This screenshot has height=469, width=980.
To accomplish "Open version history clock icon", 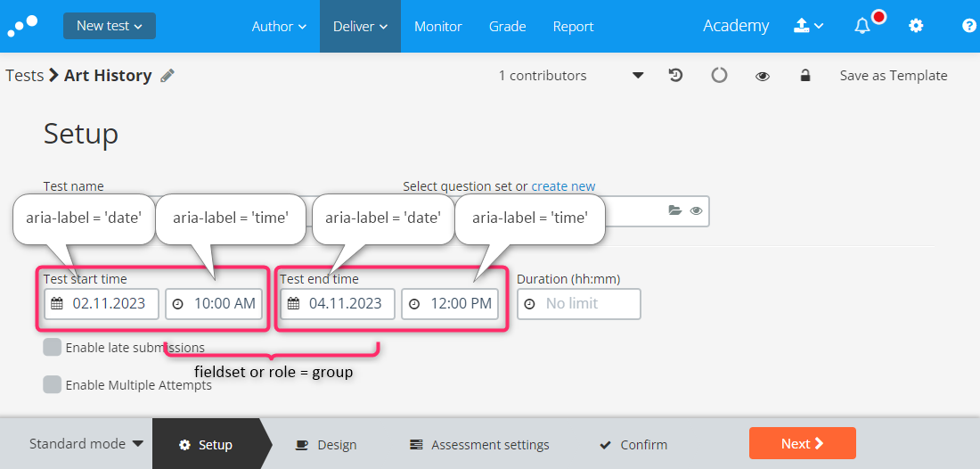I will coord(675,76).
